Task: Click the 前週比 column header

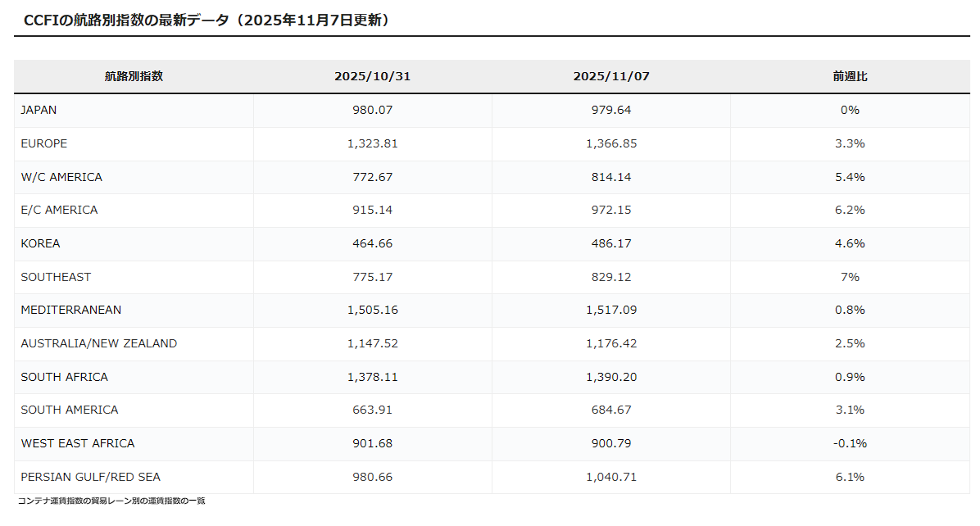Action: tap(850, 76)
